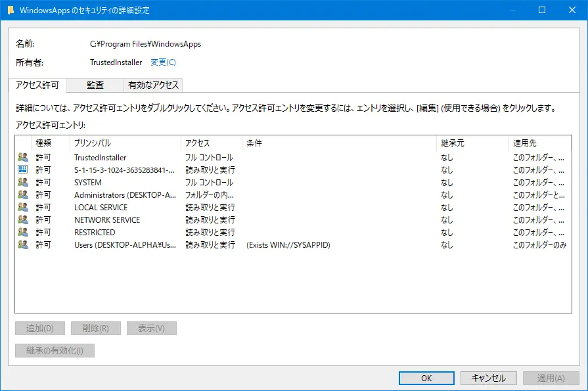This screenshot has height=391, width=588.
Task: Select the TrustedInstaller principal row
Action: pyautogui.click(x=293, y=157)
